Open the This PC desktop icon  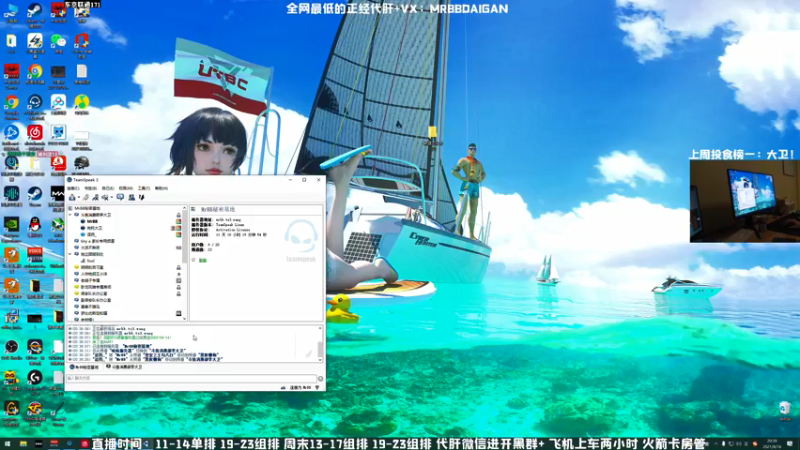point(11,13)
